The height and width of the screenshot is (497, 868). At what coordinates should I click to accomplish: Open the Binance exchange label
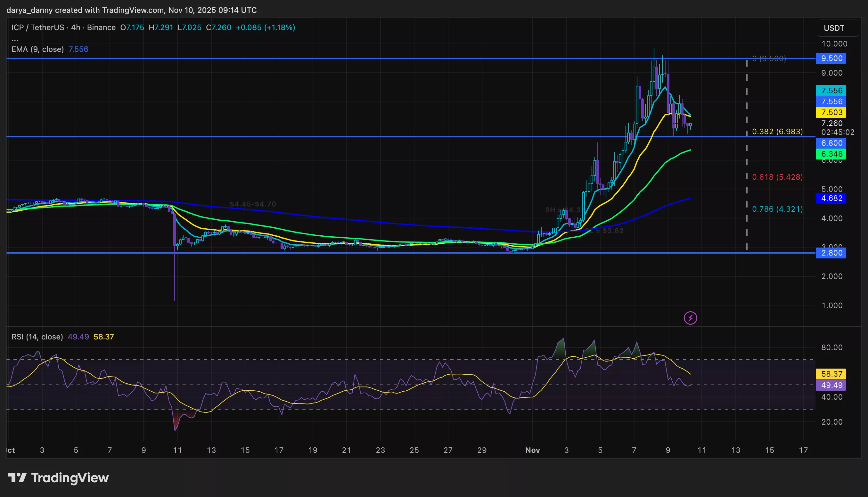(102, 28)
